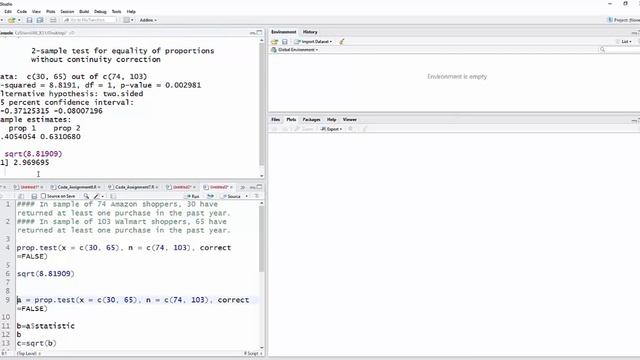Save the current document from the main toolbar
640x360 pixels.
(x=29, y=20)
